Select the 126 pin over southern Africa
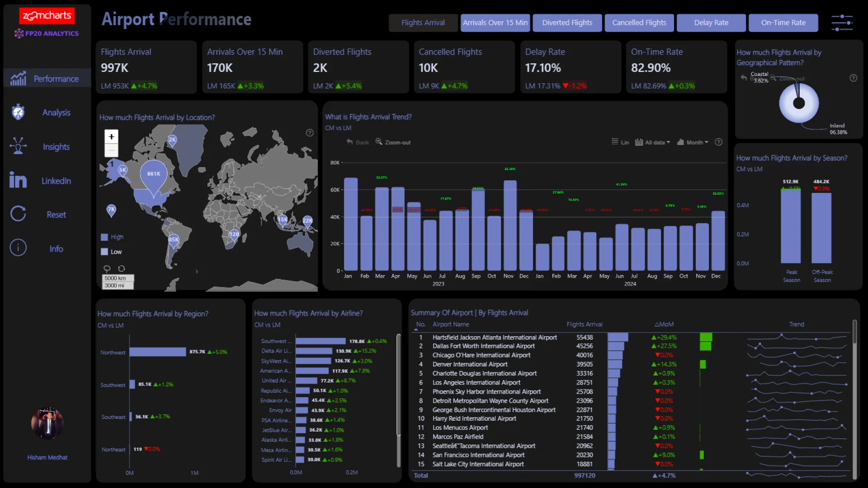The height and width of the screenshot is (488, 868). pyautogui.click(x=234, y=235)
